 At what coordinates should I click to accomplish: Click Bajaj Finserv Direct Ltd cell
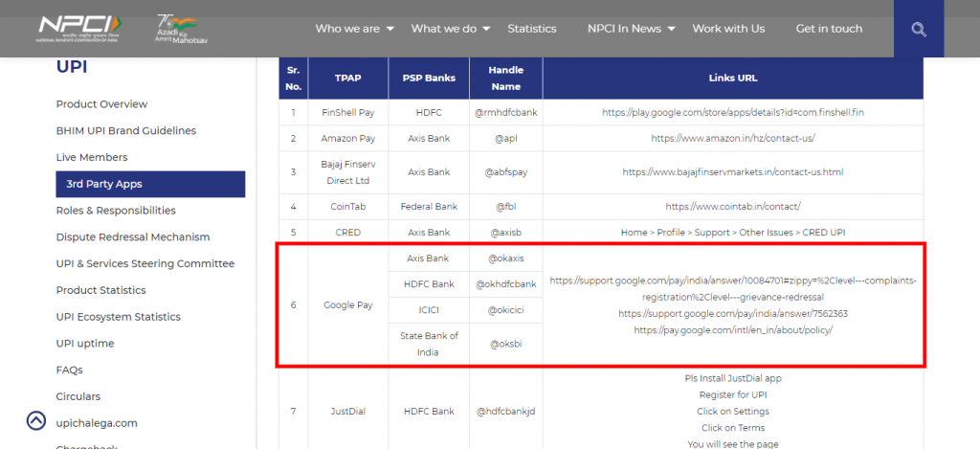coord(348,171)
